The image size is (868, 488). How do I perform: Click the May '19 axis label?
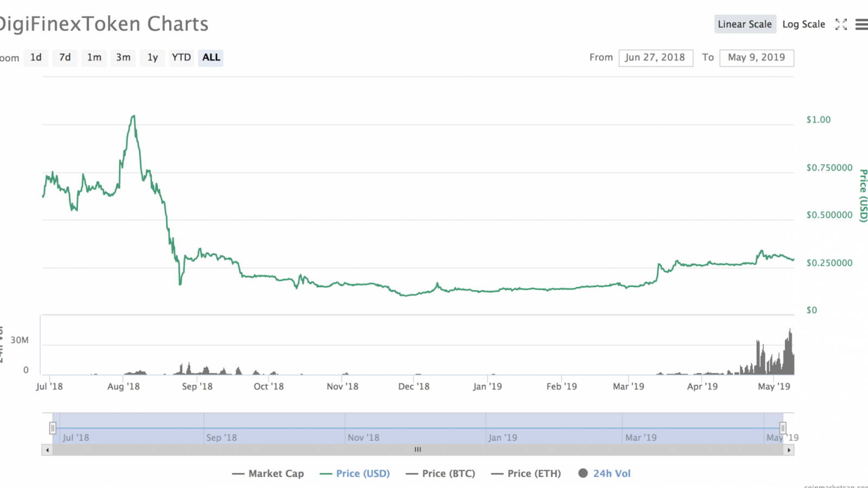tap(774, 387)
